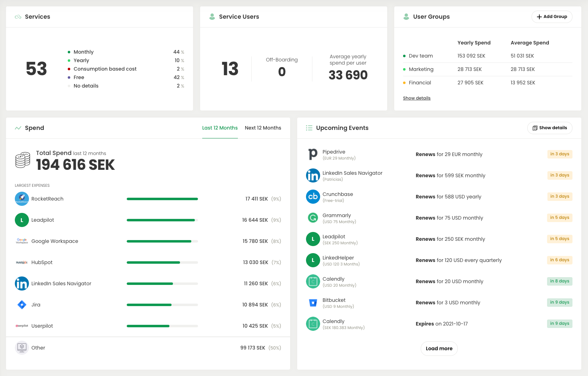The image size is (588, 376).
Task: Click the Grammarly logo
Action: [x=313, y=218]
